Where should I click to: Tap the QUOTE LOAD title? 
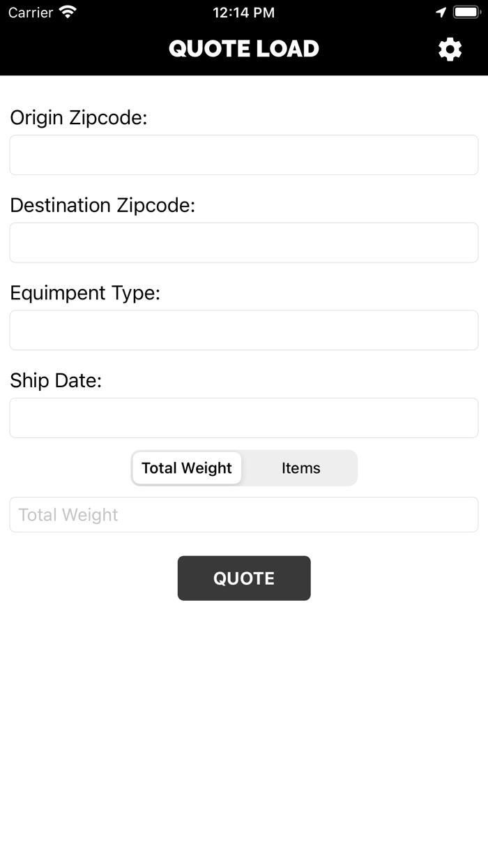pos(243,49)
